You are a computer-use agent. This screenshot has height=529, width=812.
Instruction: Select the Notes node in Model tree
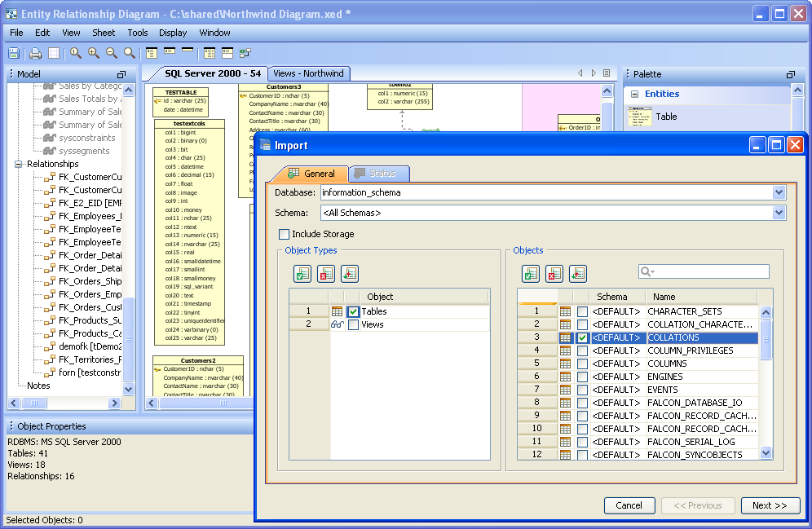pos(38,386)
